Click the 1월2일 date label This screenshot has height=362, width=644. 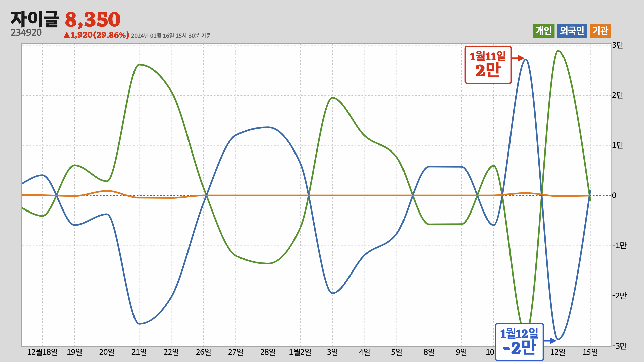click(300, 352)
